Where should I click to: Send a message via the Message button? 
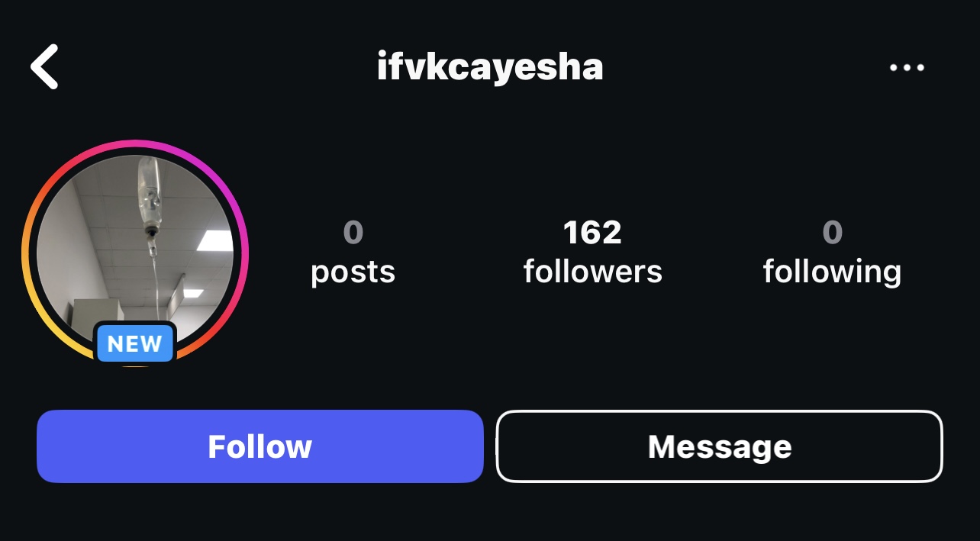pyautogui.click(x=720, y=446)
